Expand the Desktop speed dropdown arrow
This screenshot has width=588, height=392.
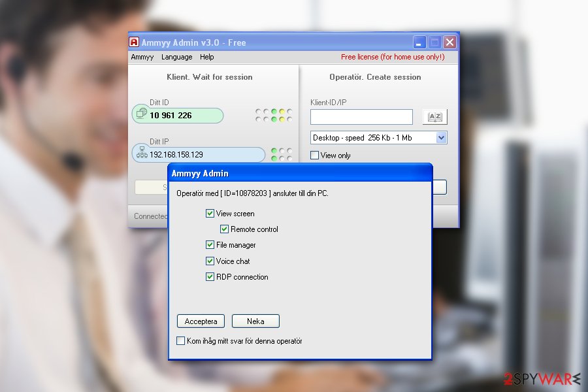tap(442, 138)
